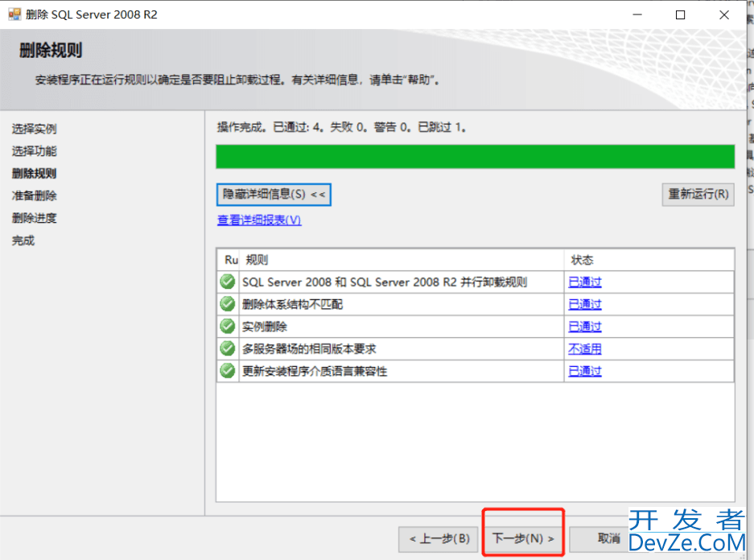Click the SQL Server setup icon in title bar

pyautogui.click(x=15, y=14)
